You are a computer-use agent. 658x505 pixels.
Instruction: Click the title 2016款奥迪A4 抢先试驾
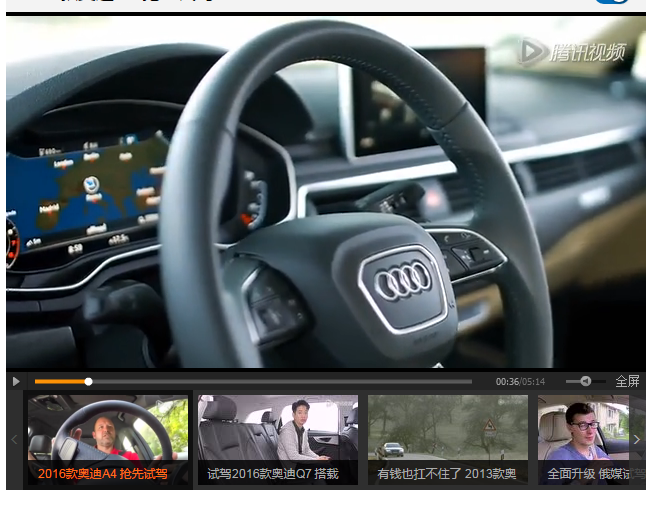click(x=103, y=474)
